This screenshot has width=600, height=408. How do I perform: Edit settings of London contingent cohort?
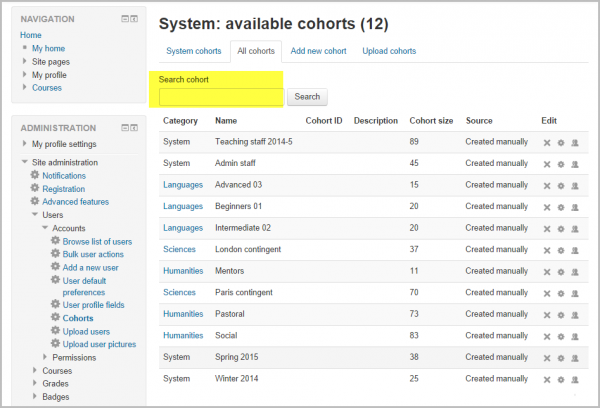[x=561, y=250]
